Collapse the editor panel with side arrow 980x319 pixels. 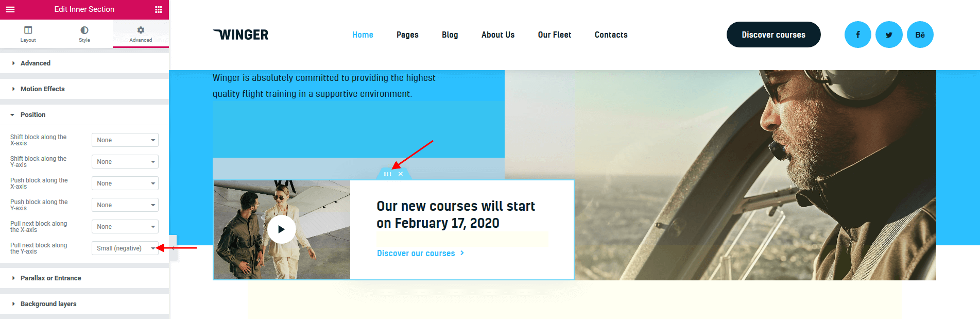(x=173, y=248)
